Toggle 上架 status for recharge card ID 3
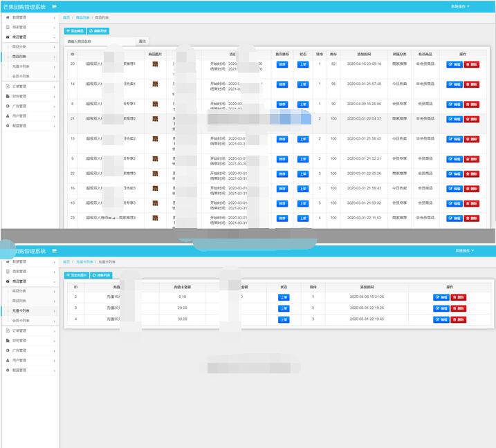Image resolution: width=496 pixels, height=448 pixels. pyautogui.click(x=284, y=308)
